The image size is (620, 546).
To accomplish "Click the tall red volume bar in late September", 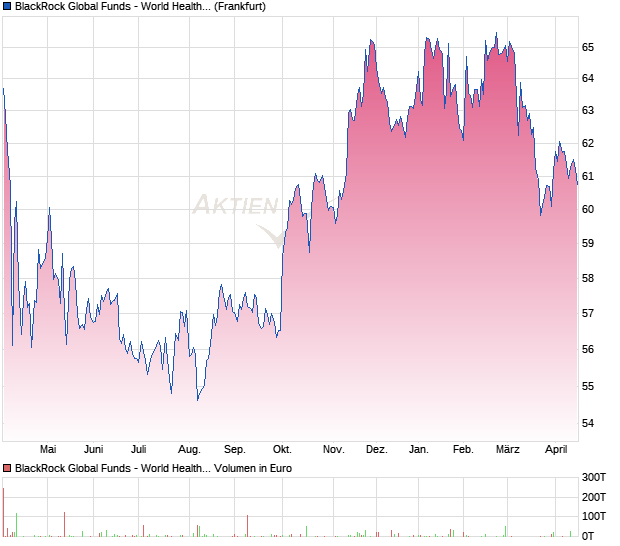I will [248, 526].
